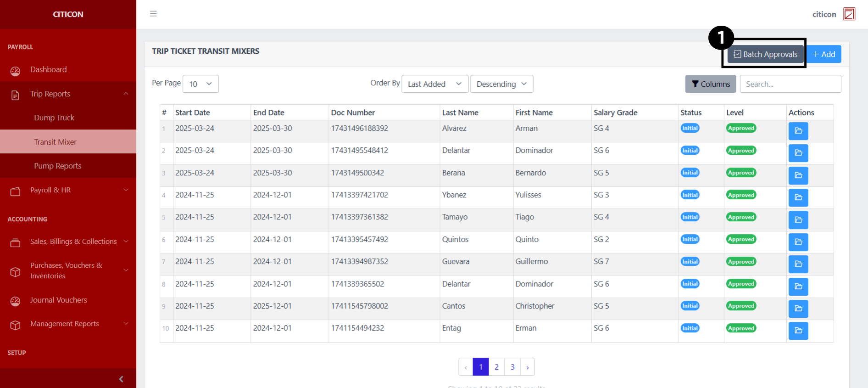This screenshot has height=388, width=868.
Task: Open folder action for Ybanez row
Action: 798,197
